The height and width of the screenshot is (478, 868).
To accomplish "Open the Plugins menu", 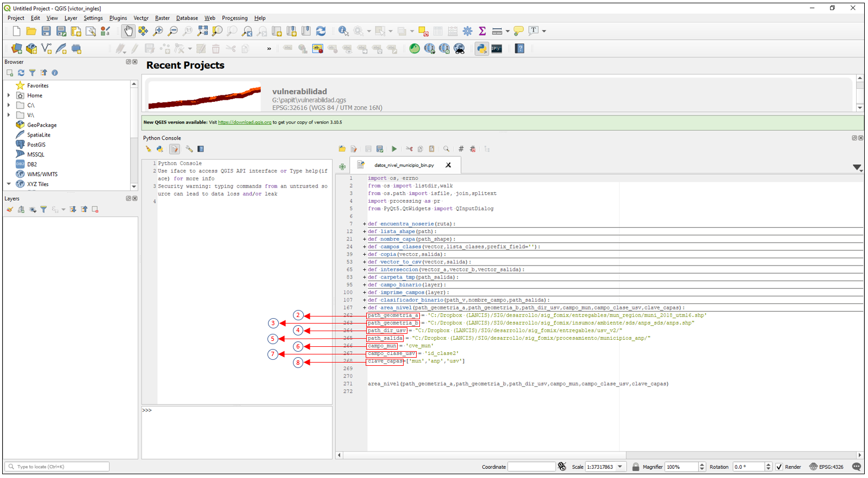I will (x=118, y=18).
